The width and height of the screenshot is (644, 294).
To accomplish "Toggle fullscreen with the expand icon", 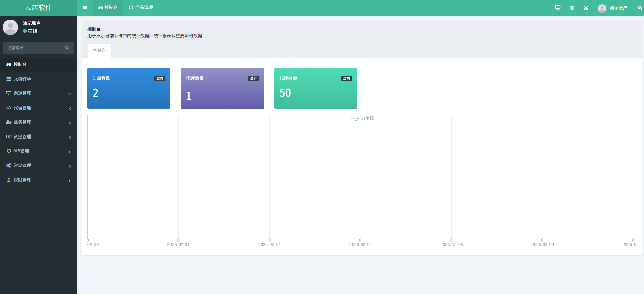I will (586, 8).
